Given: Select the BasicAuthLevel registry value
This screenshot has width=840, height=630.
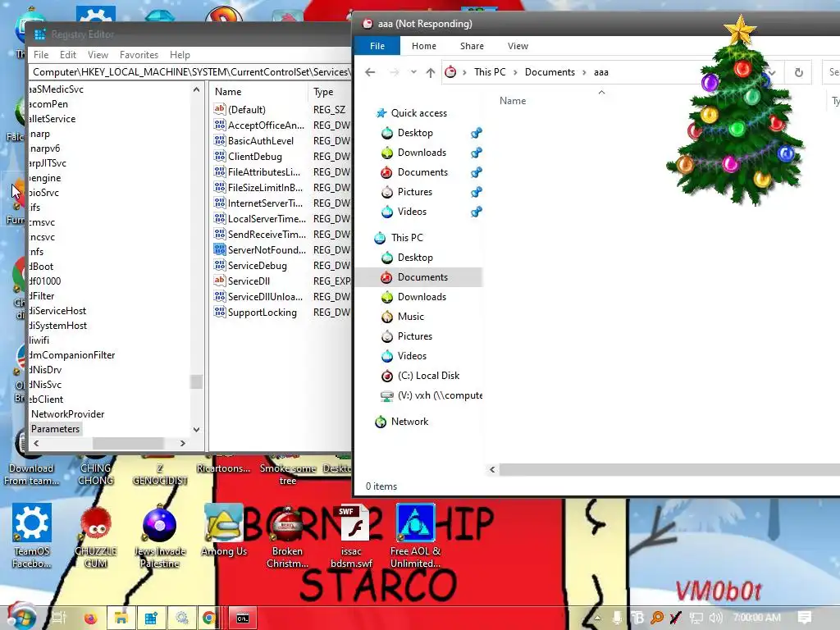Looking at the screenshot, I should coord(260,141).
